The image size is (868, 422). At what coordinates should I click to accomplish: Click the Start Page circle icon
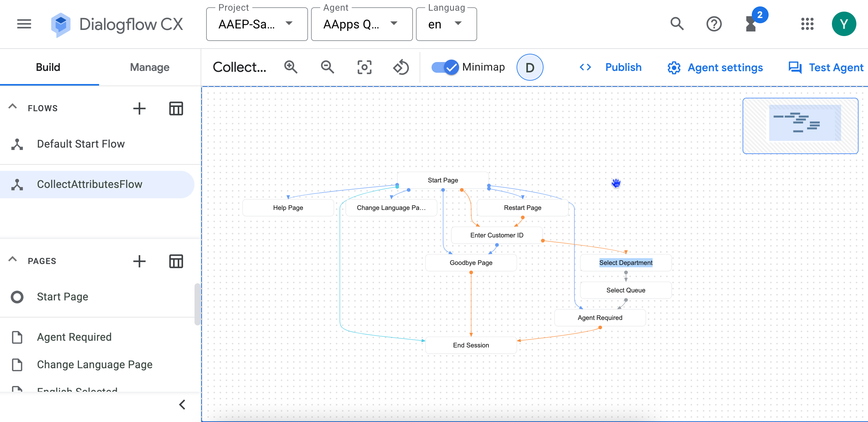17,297
